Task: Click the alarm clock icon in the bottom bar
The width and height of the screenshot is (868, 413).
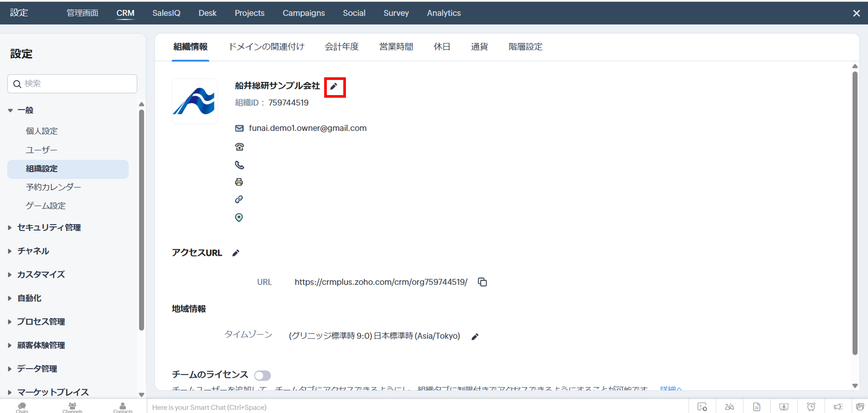Action: 811,407
